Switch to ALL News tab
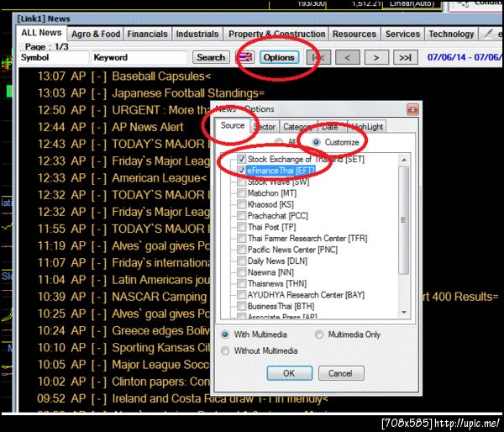The height and width of the screenshot is (432, 504). click(x=41, y=33)
